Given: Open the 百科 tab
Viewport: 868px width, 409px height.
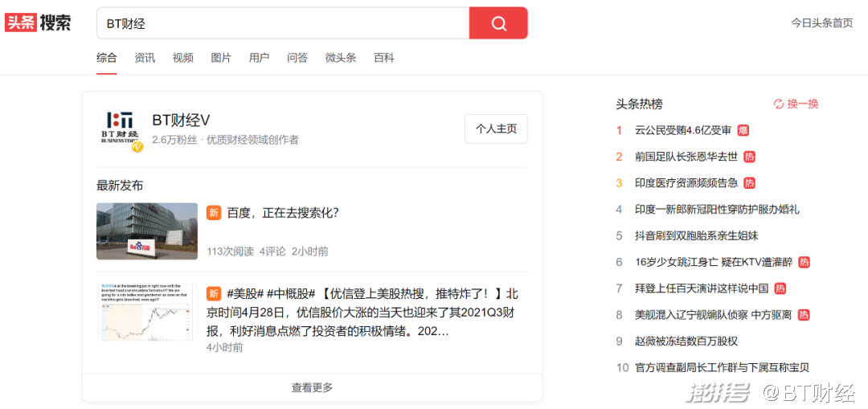Looking at the screenshot, I should tap(384, 58).
